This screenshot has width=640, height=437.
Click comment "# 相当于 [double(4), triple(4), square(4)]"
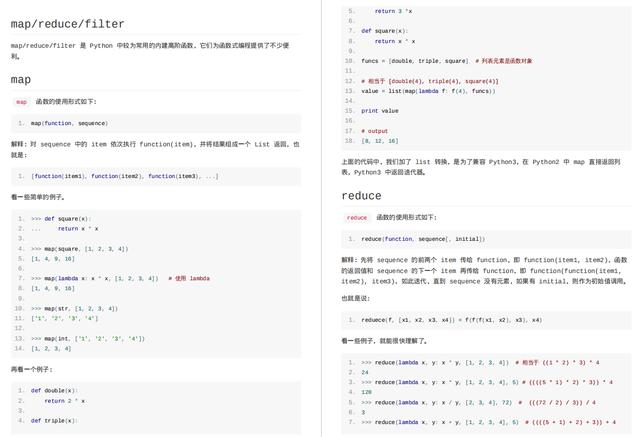430,81
